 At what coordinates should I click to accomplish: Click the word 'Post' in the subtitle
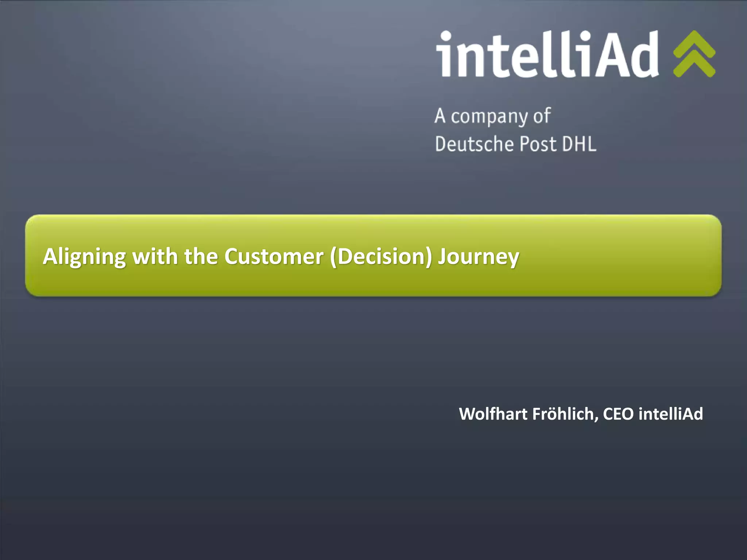538,144
